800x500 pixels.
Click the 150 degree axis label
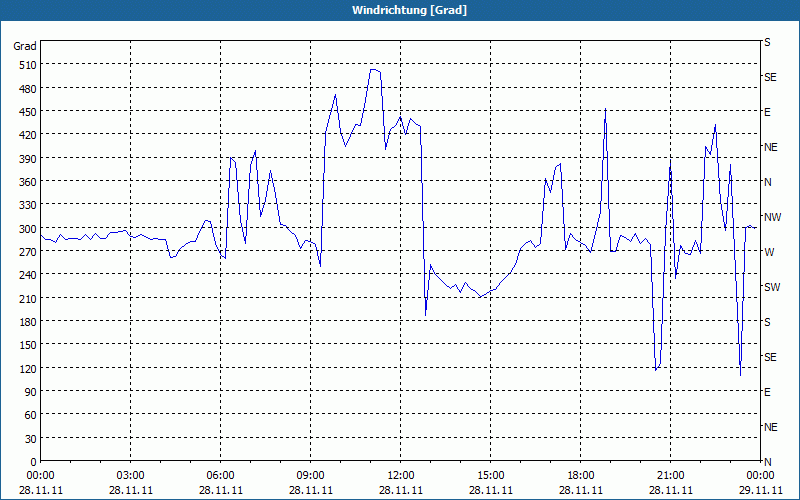(28, 345)
